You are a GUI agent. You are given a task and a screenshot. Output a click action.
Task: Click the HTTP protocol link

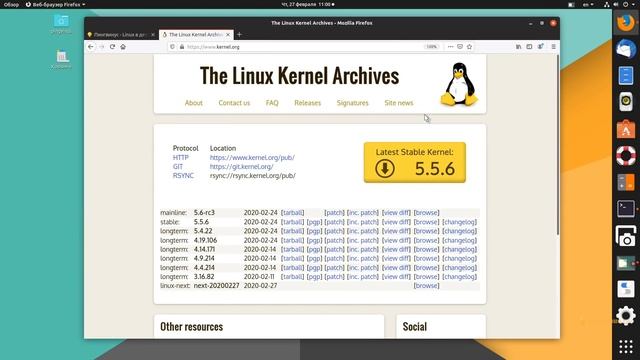pos(180,158)
